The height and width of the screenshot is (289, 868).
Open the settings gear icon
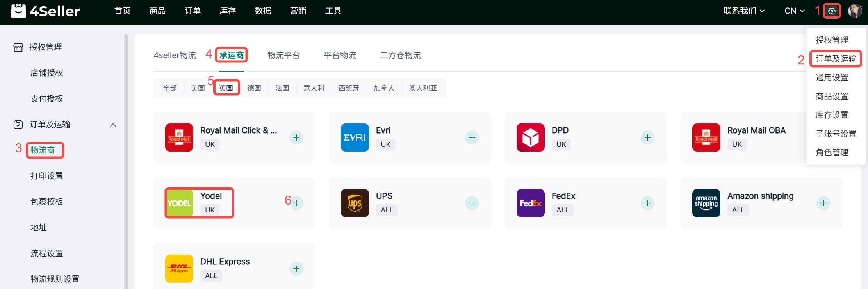pos(832,11)
